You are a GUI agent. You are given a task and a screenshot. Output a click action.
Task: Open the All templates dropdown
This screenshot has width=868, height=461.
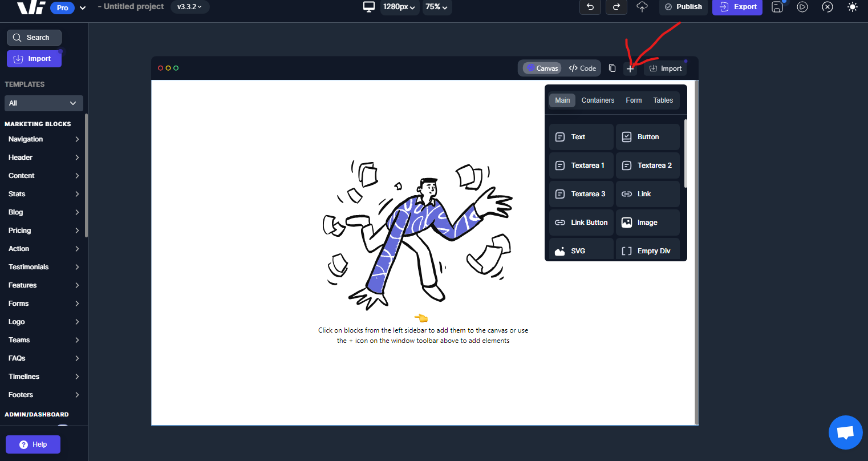pyautogui.click(x=44, y=103)
